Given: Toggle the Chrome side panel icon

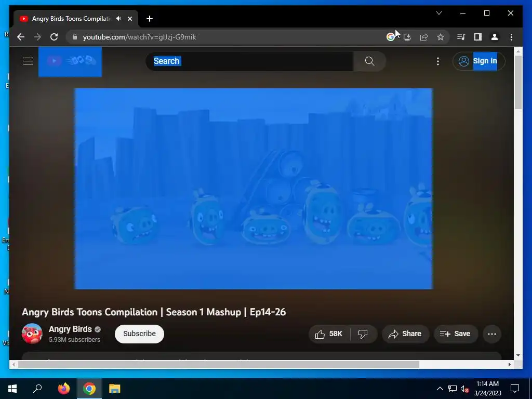Looking at the screenshot, I should [478, 37].
